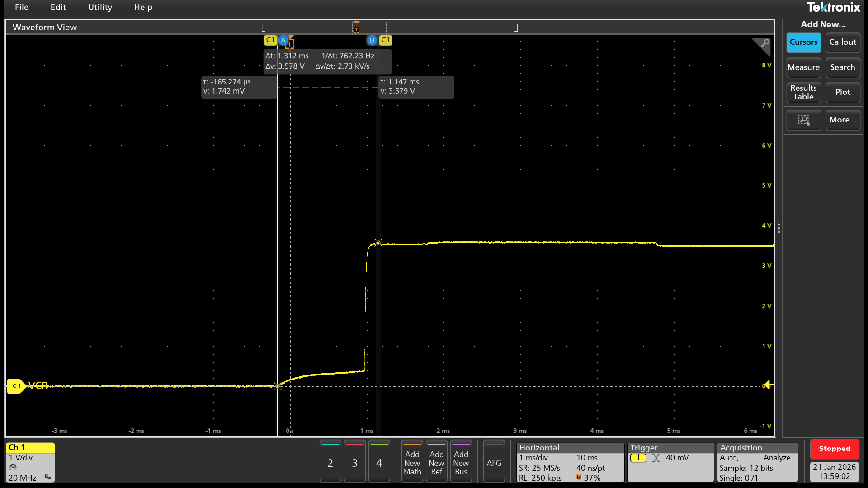The image size is (868, 488).
Task: Turn on channel 4
Action: click(379, 462)
